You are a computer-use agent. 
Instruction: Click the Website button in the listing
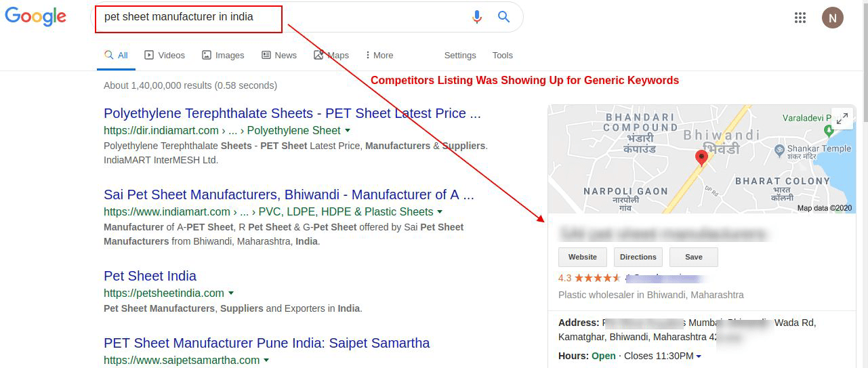tap(583, 258)
